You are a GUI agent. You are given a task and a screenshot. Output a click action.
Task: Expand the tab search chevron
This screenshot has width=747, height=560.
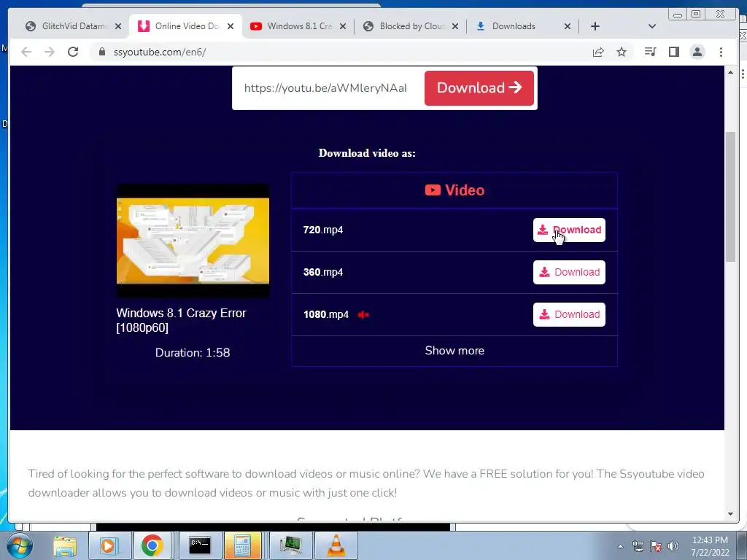(652, 26)
